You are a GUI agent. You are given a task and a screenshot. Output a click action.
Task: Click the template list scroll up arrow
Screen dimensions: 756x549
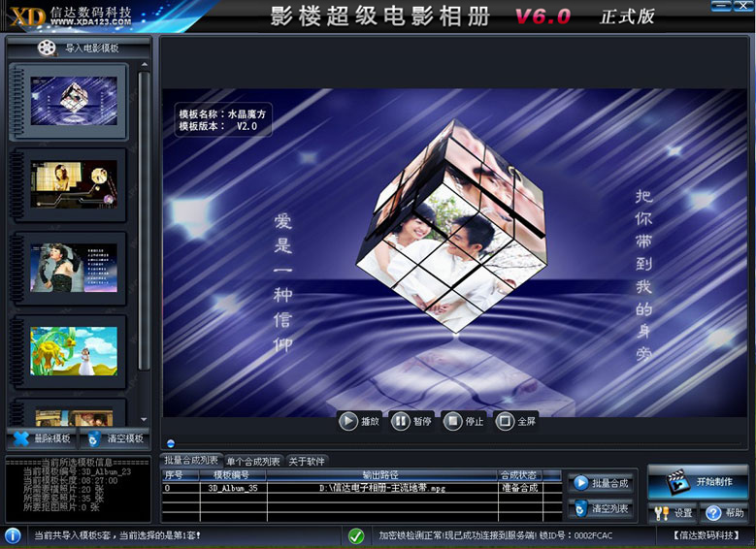click(x=145, y=65)
